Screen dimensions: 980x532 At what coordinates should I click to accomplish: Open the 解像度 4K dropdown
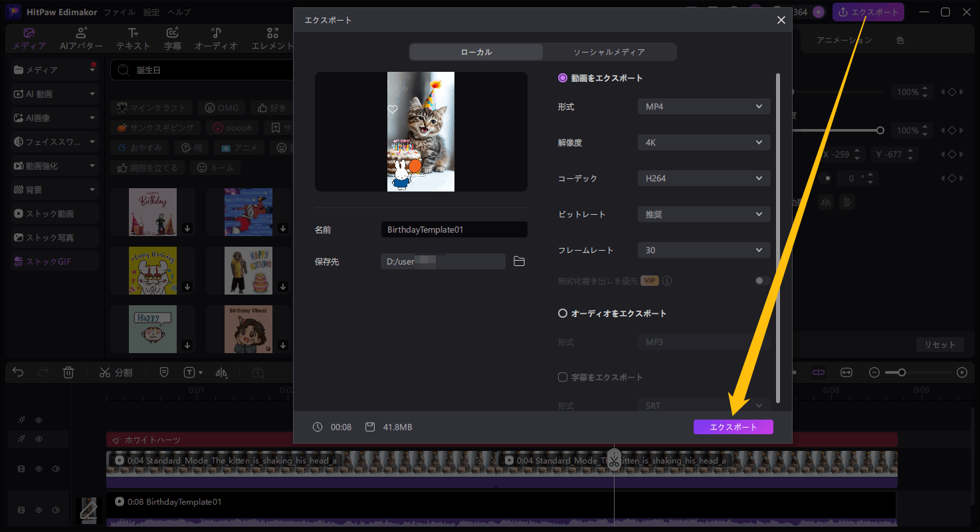[704, 142]
